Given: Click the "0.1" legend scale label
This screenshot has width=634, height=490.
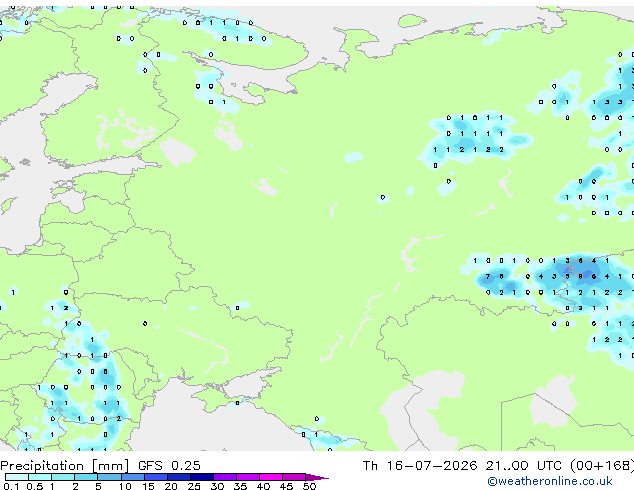Looking at the screenshot, I should point(11,486).
